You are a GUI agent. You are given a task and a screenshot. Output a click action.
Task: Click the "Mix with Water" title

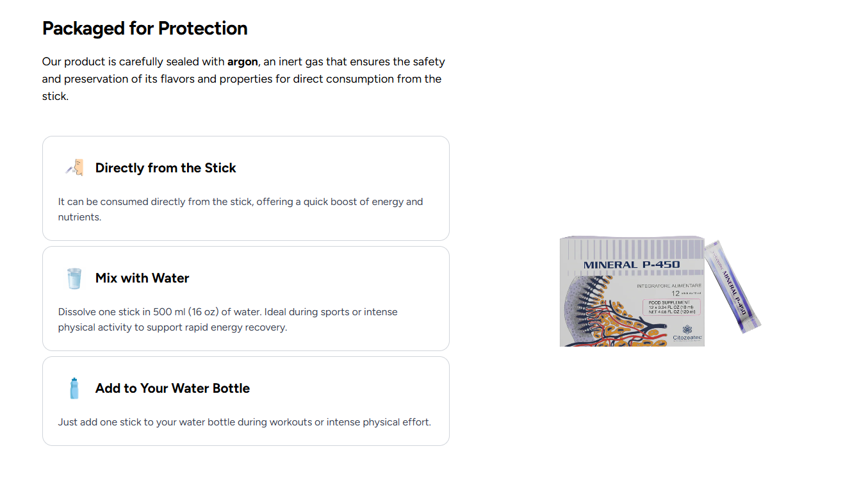[x=142, y=278]
